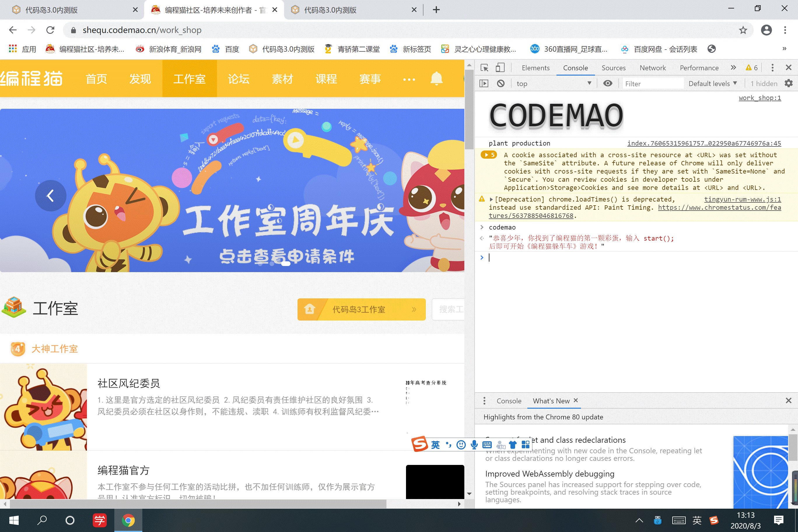
Task: Click the Sogou input bar S logo
Action: (x=419, y=444)
